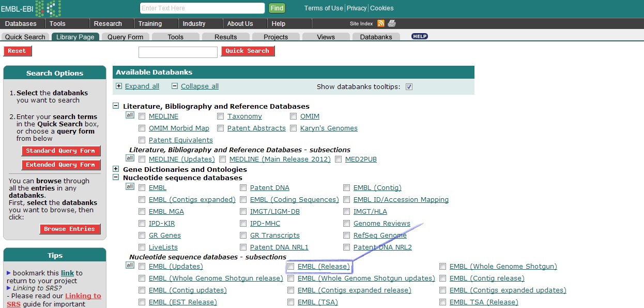644x308 pixels.
Task: Open the Industry menu
Action: coord(194,24)
